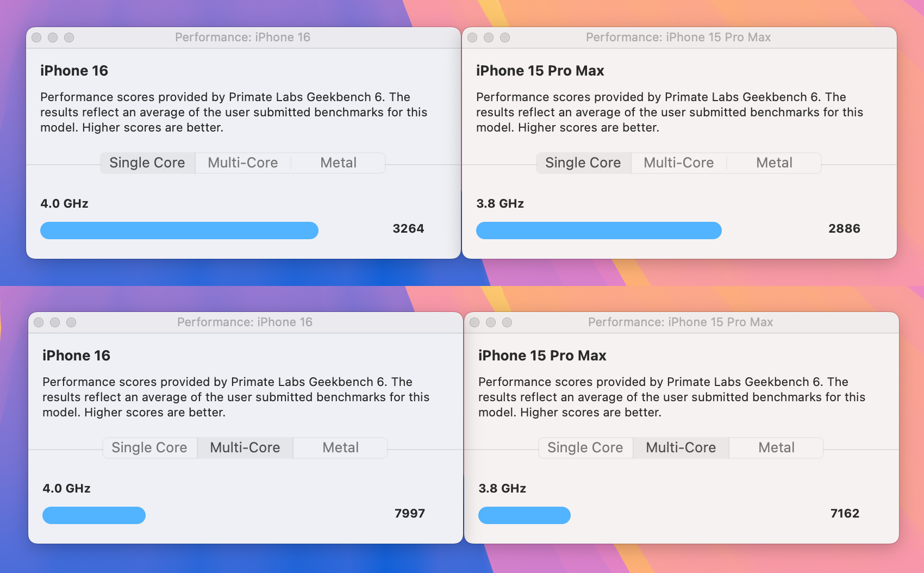Click the blue score bar for 2886
The image size is (924, 573).
pos(598,231)
